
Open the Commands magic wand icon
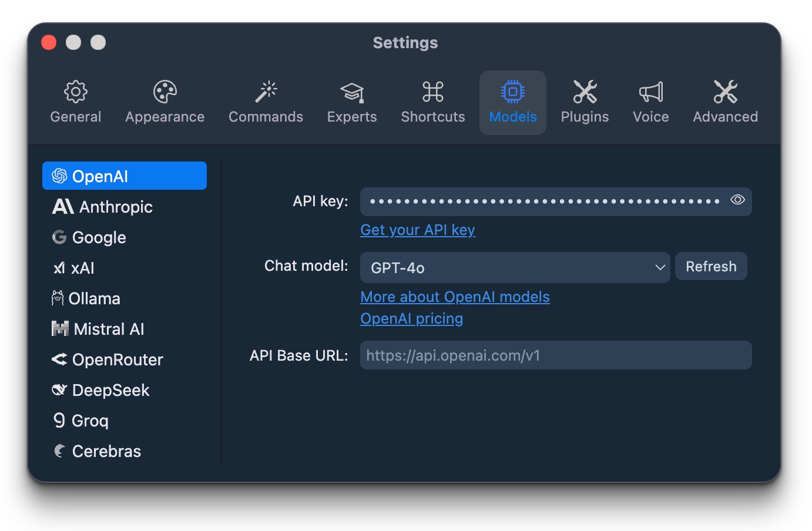[x=266, y=92]
